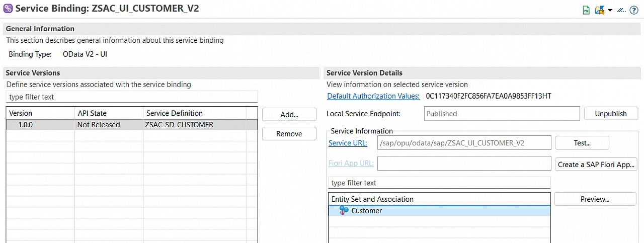The image size is (644, 243).
Task: Open the Default Authorization Values link
Action: [373, 96]
